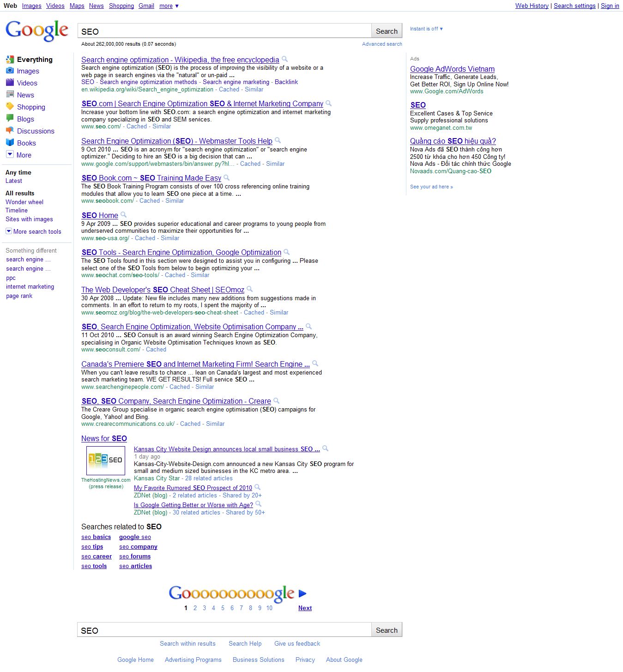Open Wonder wheel view
Screen dimensions: 623x672
click(24, 202)
